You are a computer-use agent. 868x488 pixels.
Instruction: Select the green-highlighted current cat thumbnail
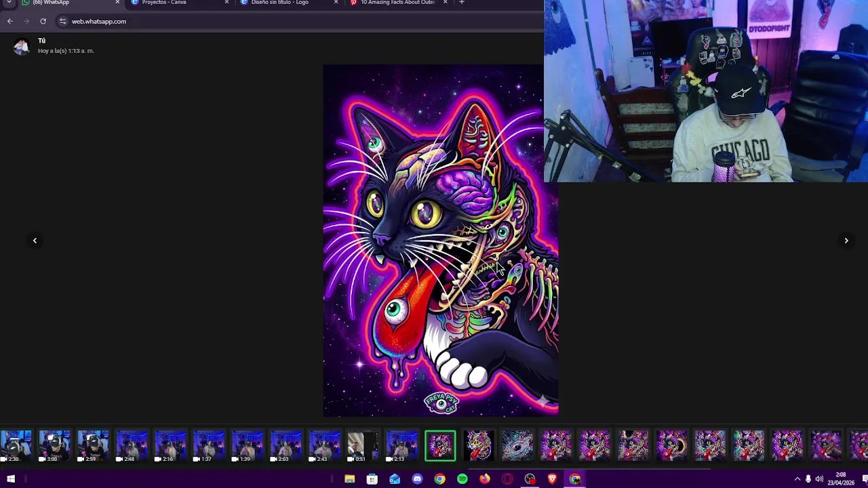pyautogui.click(x=440, y=446)
